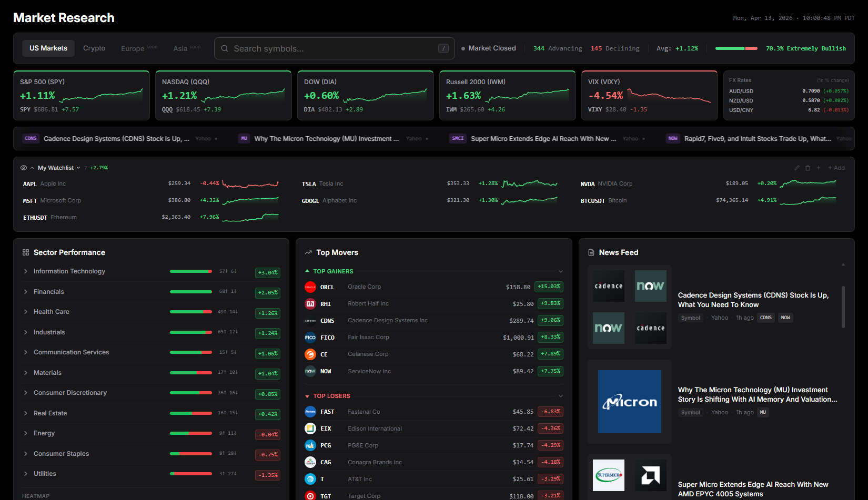Click the SMCI ticker badge in news ticker
Image resolution: width=868 pixels, height=500 pixels.
(458, 139)
